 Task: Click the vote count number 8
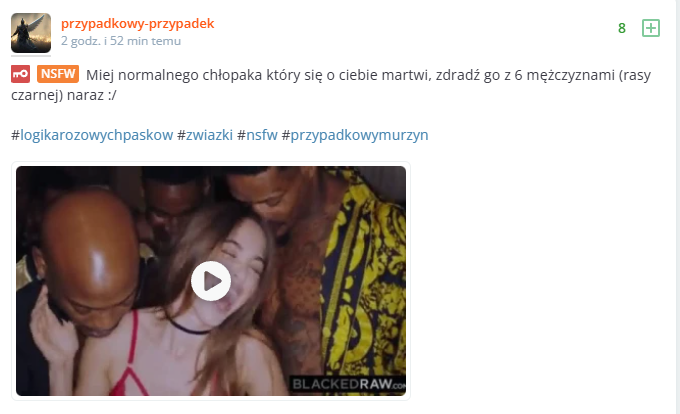click(x=621, y=28)
